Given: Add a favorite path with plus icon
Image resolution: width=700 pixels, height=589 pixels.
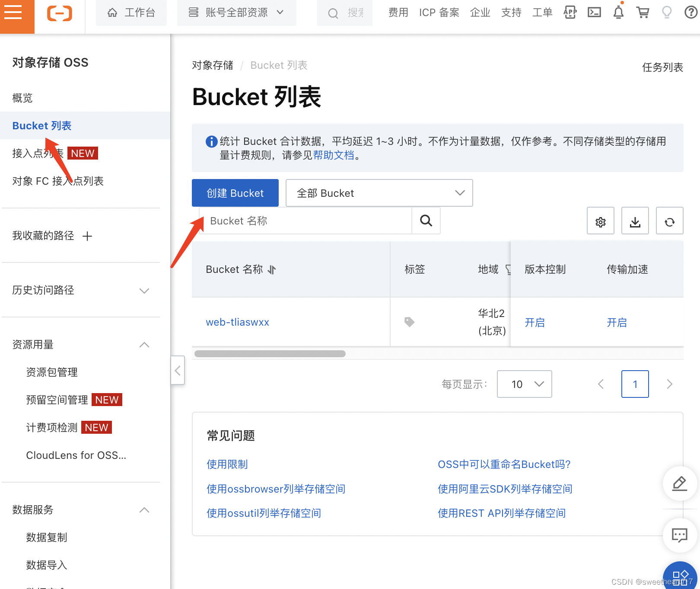Looking at the screenshot, I should tap(87, 236).
